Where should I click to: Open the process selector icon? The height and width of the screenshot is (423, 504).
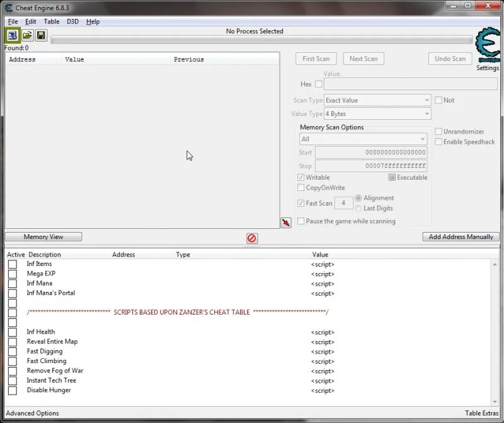pos(13,35)
